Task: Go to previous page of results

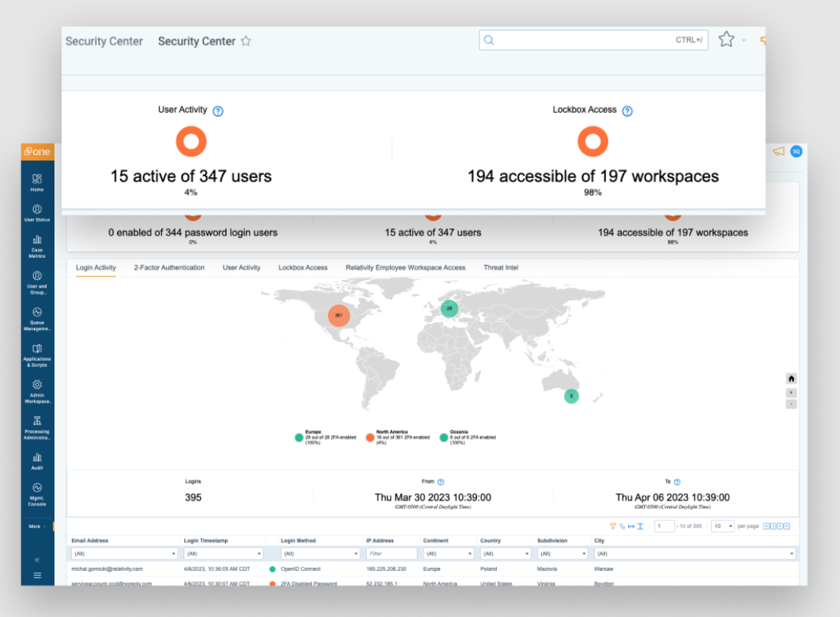Action: click(x=773, y=526)
